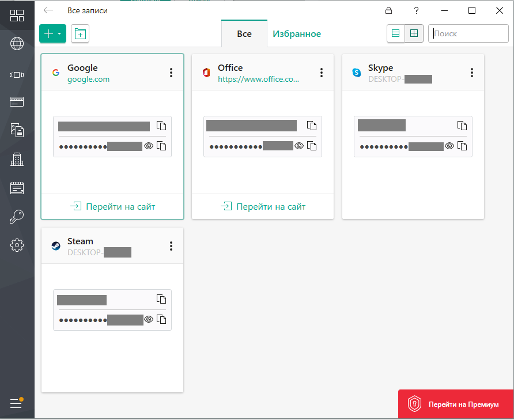This screenshot has width=514, height=420.
Task: Click the add new folder icon
Action: pos(80,33)
